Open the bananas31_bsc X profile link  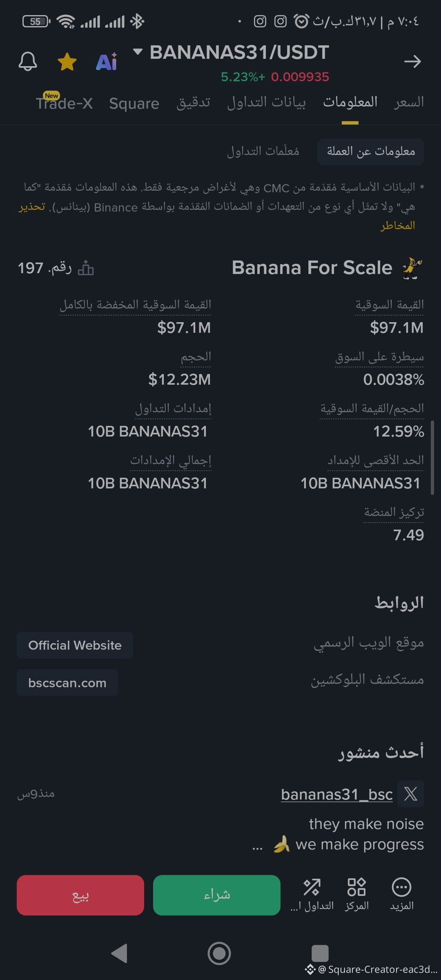(337, 795)
